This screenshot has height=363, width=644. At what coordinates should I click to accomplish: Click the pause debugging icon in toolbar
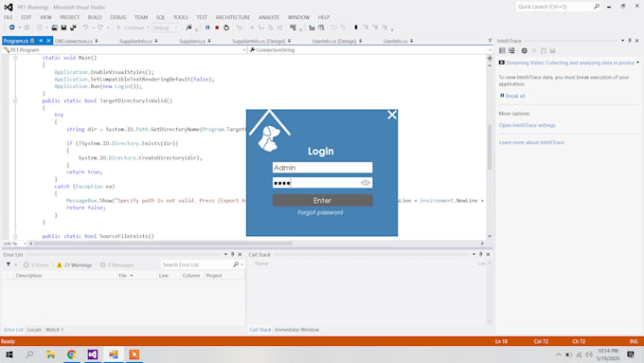207,27
